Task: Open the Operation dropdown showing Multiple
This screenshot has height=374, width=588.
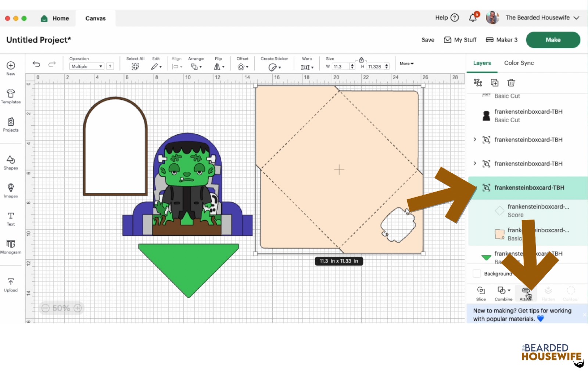Action: tap(86, 66)
